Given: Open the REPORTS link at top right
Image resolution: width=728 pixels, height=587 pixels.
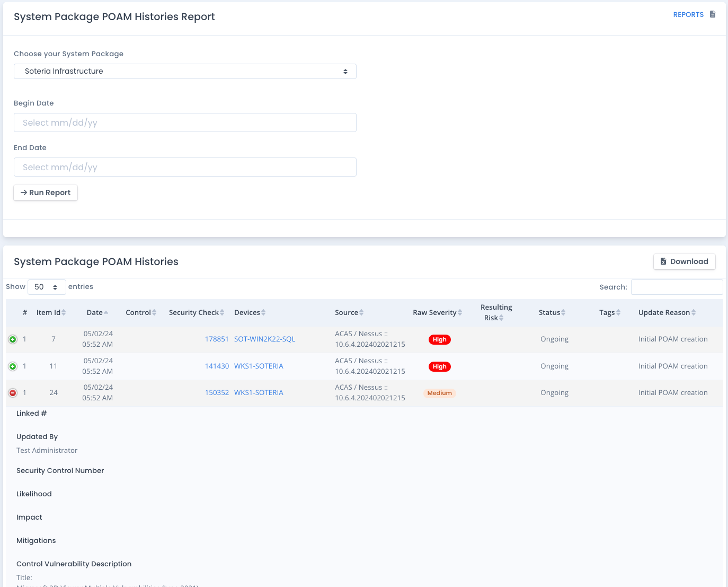Looking at the screenshot, I should (688, 15).
